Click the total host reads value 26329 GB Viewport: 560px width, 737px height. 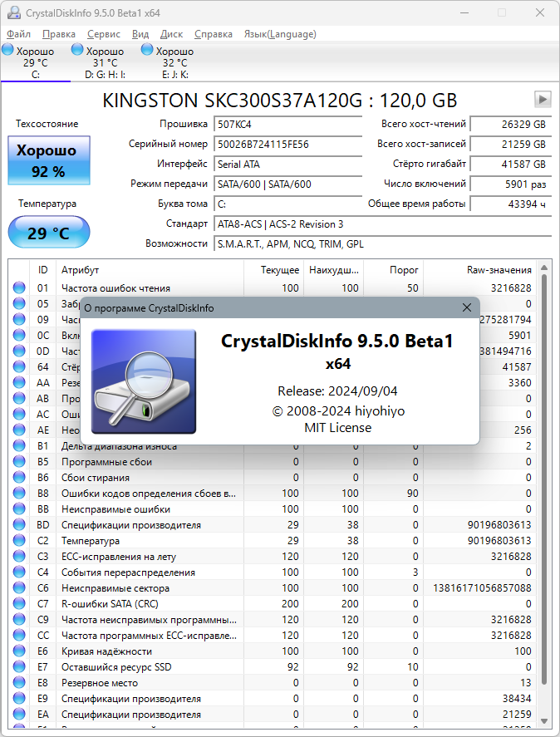pos(511,125)
